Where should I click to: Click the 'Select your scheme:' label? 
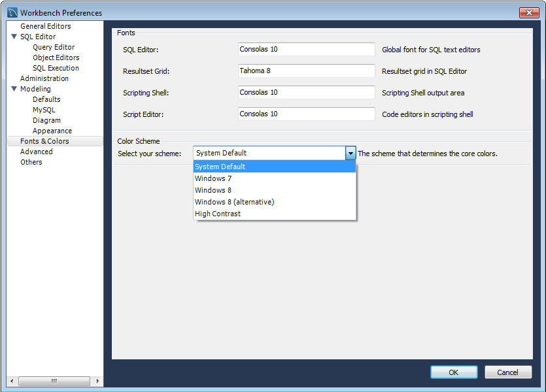click(149, 154)
